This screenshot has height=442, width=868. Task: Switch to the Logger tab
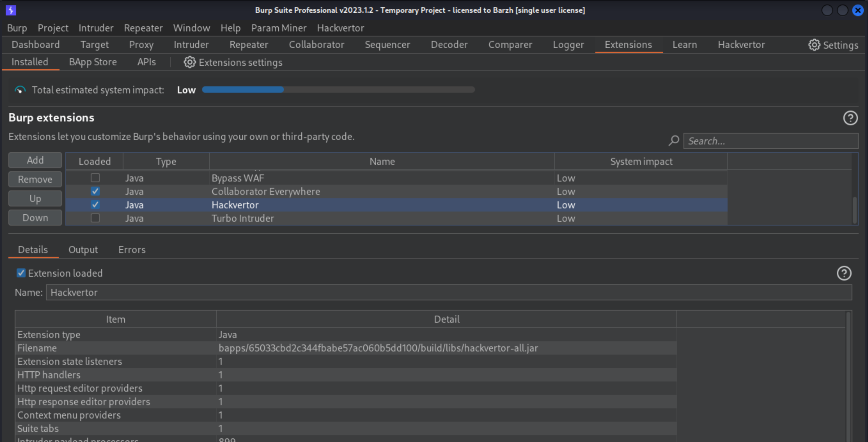[568, 45]
